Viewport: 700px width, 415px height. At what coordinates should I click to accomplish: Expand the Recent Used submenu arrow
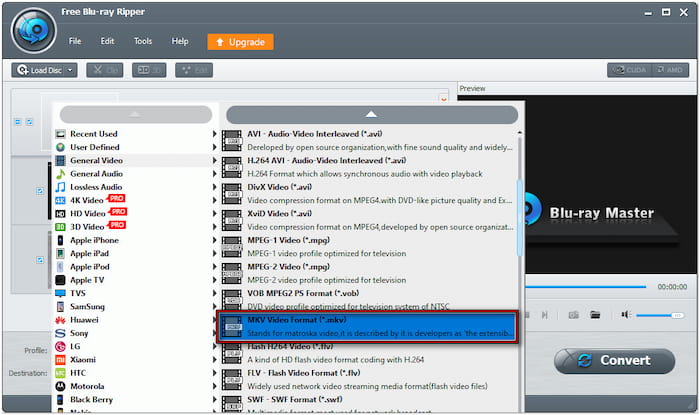214,134
